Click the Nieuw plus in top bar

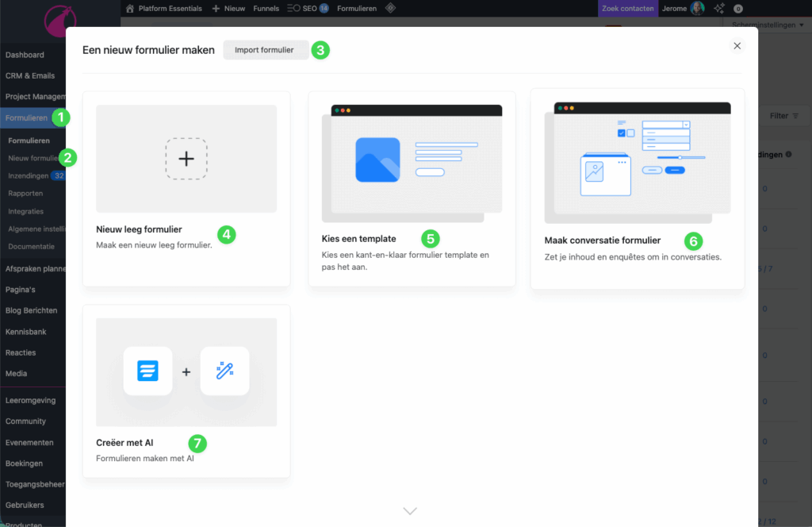tap(228, 9)
